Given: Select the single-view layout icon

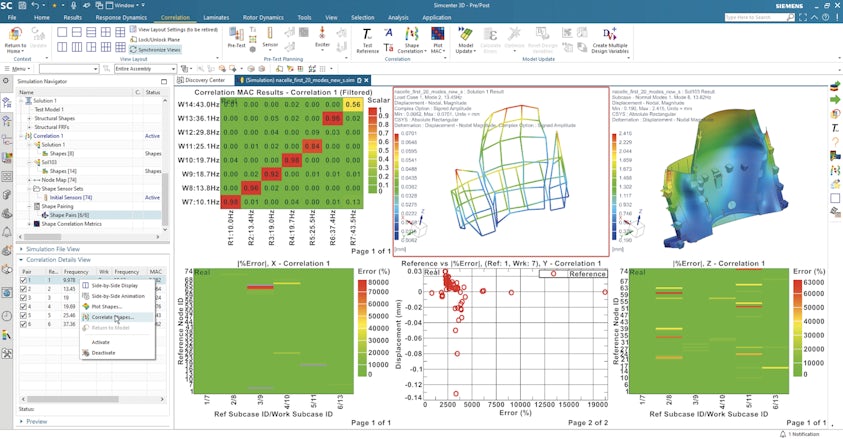Looking at the screenshot, I should tap(62, 32).
